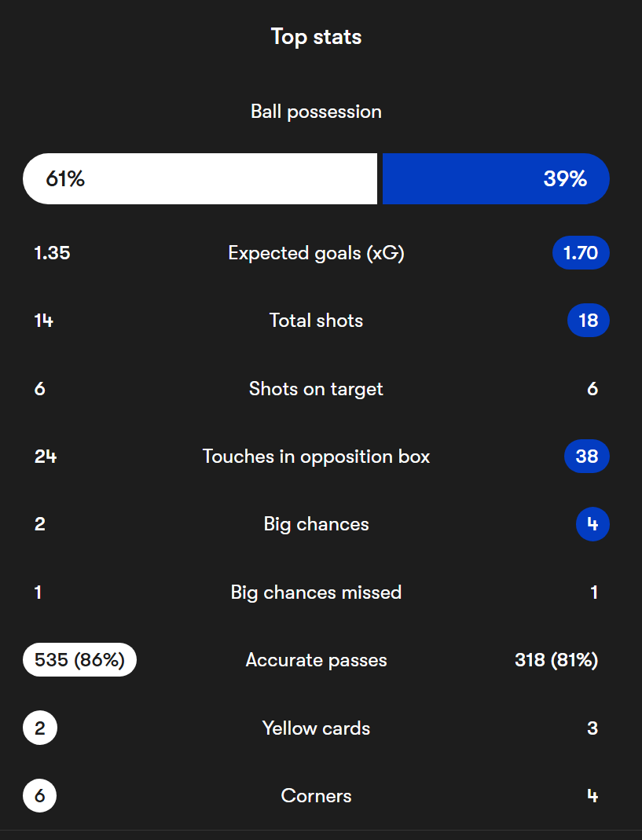Select the Expected goals (xG) row label
The image size is (642, 840).
pos(316,253)
